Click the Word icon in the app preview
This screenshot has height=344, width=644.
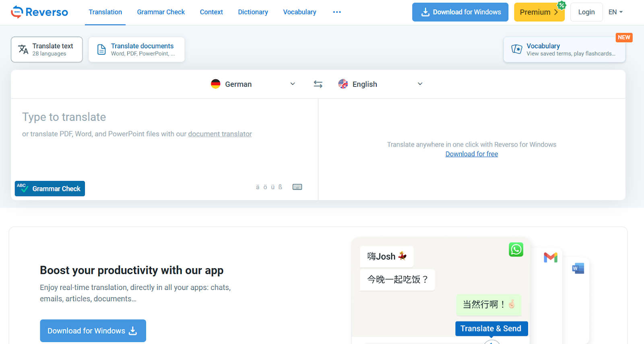(x=578, y=269)
